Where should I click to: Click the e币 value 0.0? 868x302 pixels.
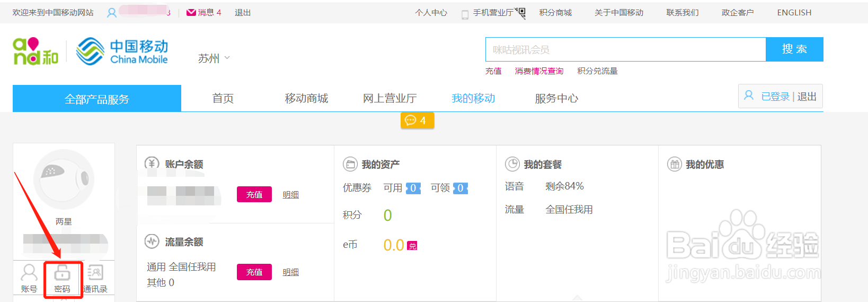click(x=394, y=245)
